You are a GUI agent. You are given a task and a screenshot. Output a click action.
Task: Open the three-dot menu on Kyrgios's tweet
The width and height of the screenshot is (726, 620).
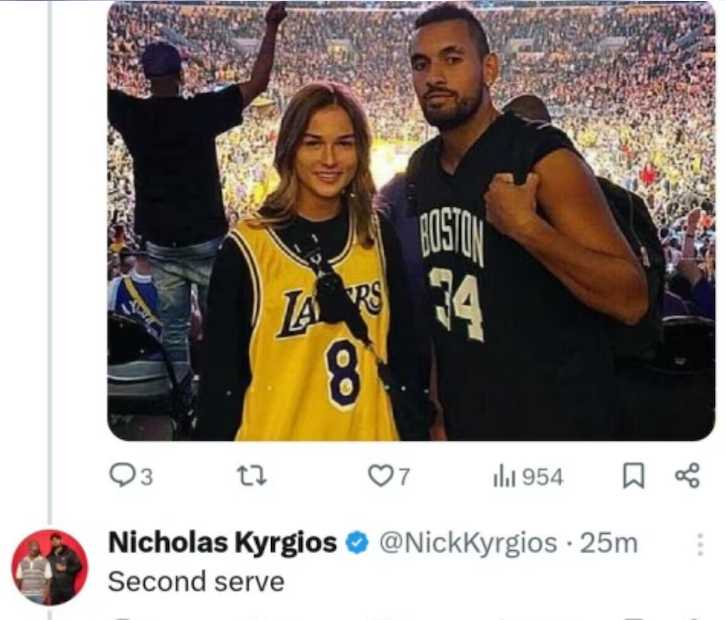pos(699,544)
